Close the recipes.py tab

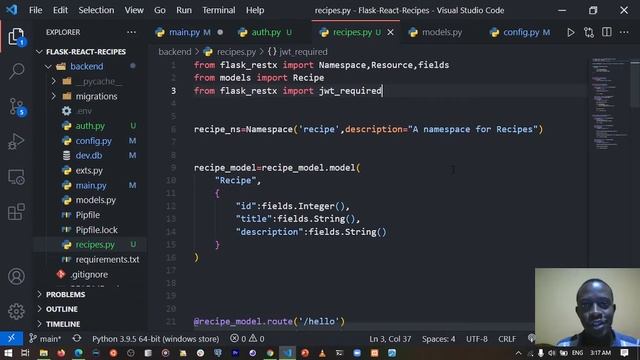pyautogui.click(x=390, y=32)
